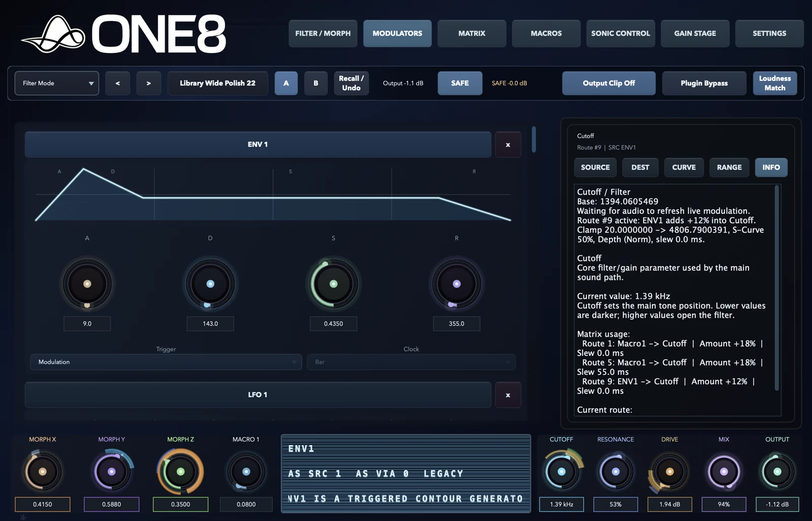Close the LFO 1 modulator panel
812x521 pixels.
508,395
